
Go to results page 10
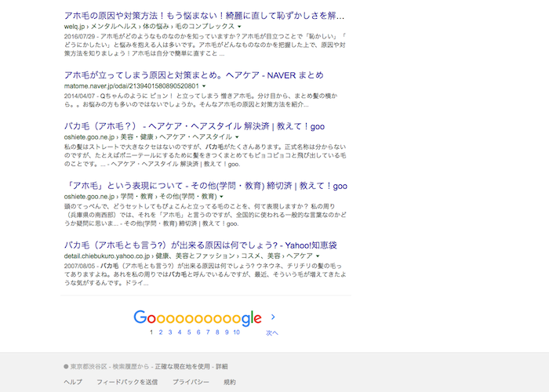point(237,332)
